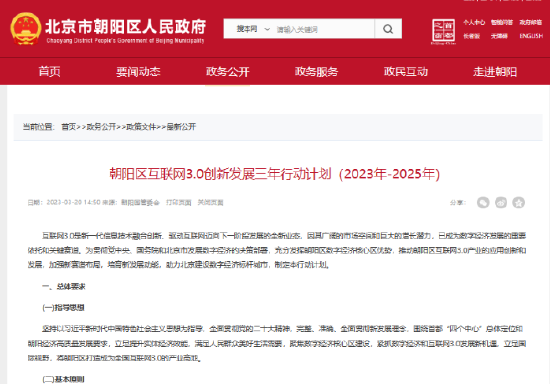Go to 政民互动 navigation tab
Image resolution: width=550 pixels, height=389 pixels.
click(406, 72)
